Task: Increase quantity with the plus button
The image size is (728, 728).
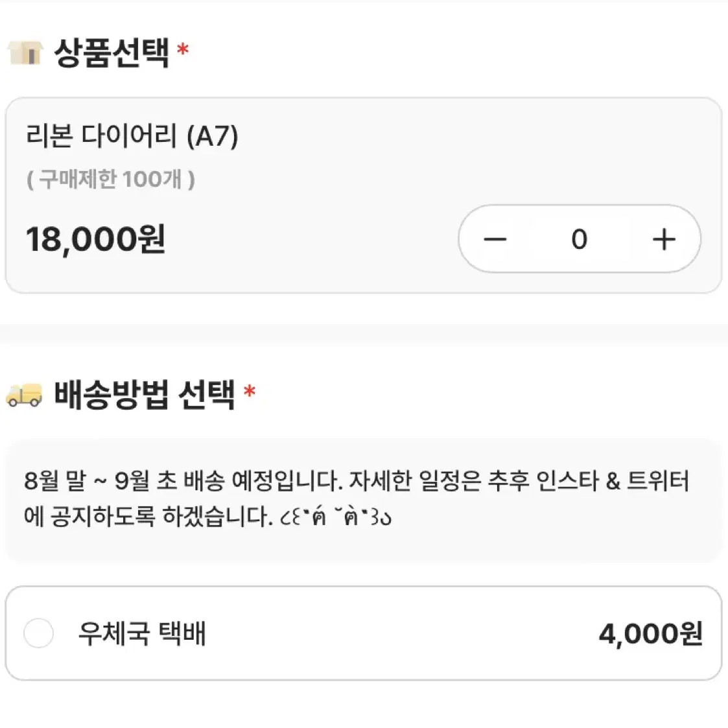Action: 663,239
